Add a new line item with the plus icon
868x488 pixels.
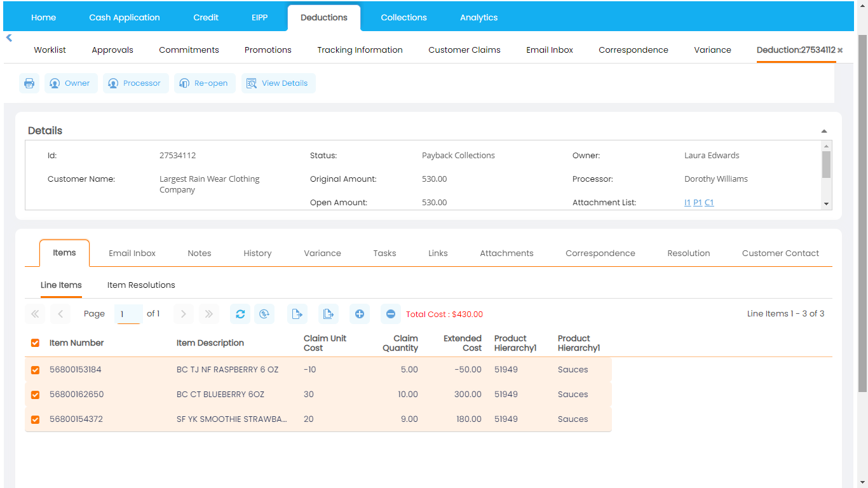pyautogui.click(x=359, y=313)
